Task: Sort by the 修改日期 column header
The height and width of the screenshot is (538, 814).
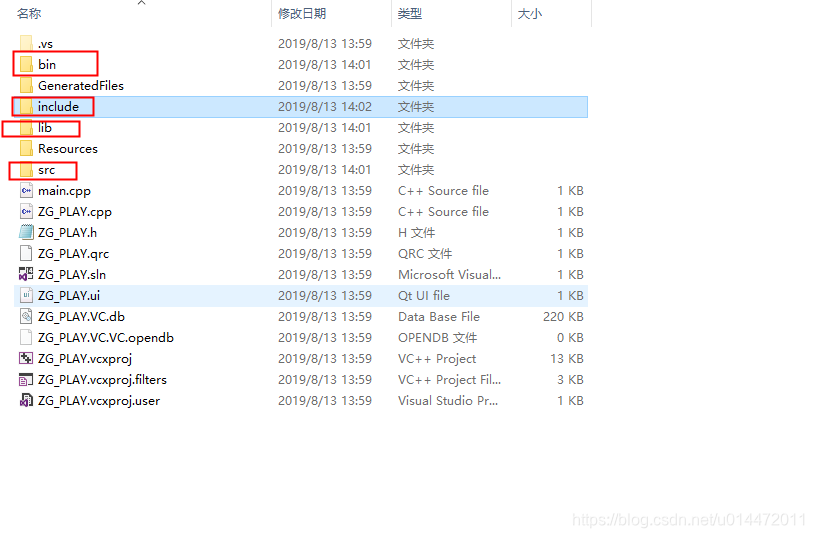Action: pos(302,14)
